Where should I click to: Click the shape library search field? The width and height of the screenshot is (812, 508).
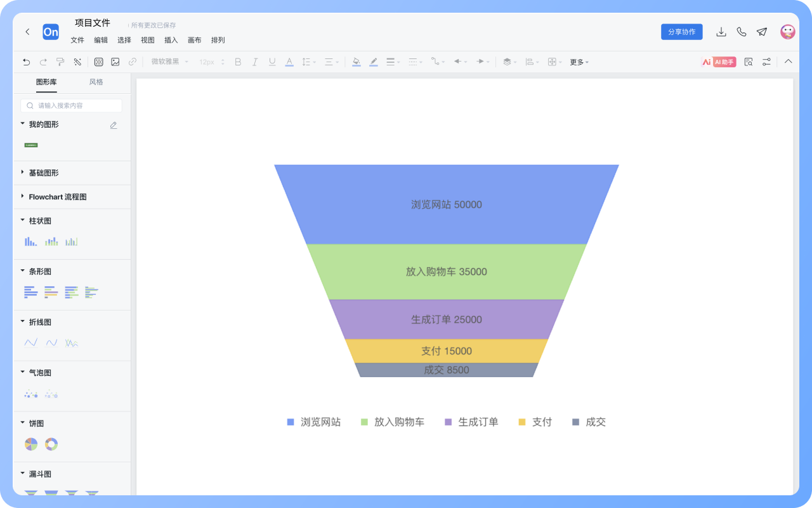[x=72, y=105]
